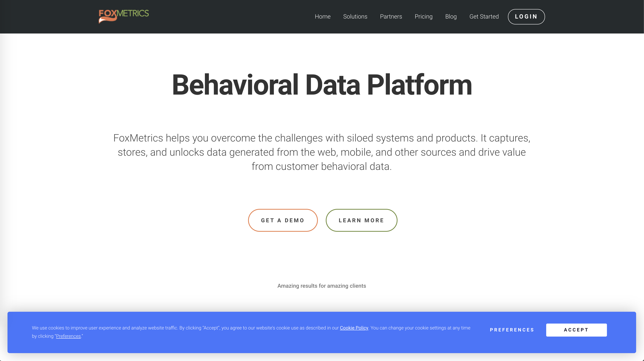Image resolution: width=644 pixels, height=361 pixels.
Task: Click the Blog navigation icon
Action: (x=451, y=16)
